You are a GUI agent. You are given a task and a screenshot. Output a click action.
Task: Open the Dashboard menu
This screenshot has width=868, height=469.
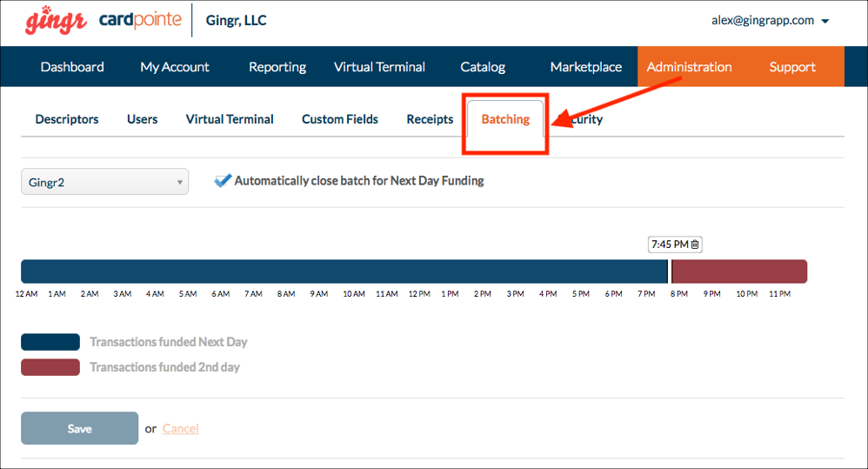72,67
